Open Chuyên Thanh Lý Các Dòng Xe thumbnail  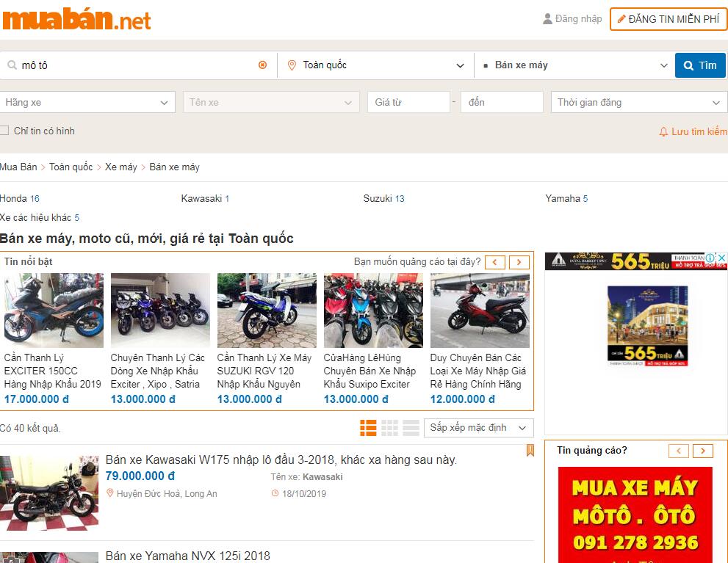tap(160, 310)
